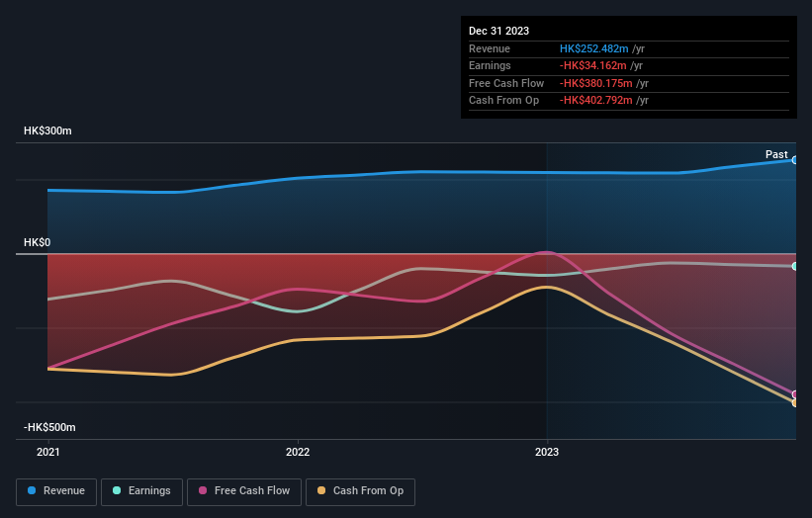
Task: Click the pink Free Cash Flow endpoint marker
Action: tap(795, 394)
